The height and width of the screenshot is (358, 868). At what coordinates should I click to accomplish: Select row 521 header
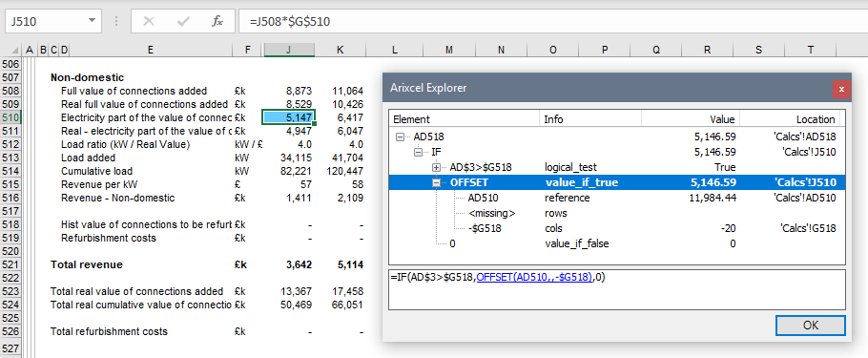[x=10, y=264]
